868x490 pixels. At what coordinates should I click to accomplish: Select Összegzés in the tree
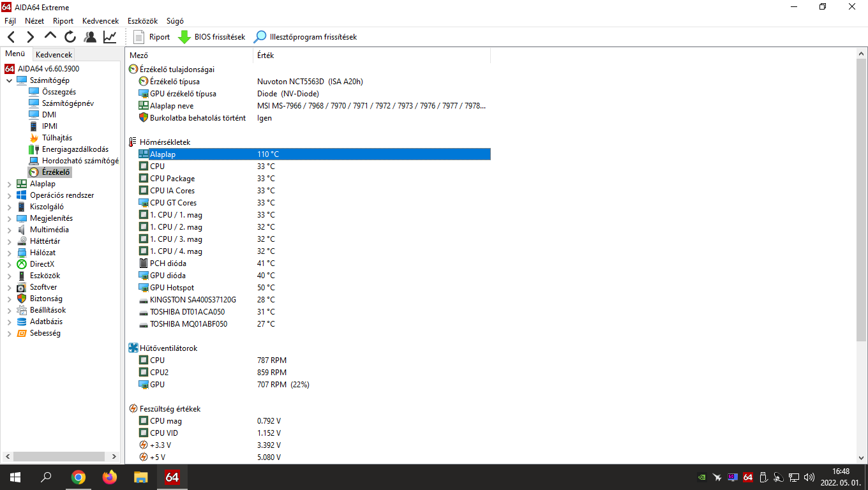coord(52,92)
